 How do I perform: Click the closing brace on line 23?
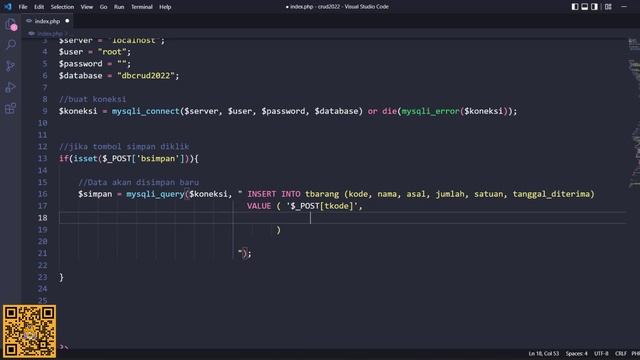pyautogui.click(x=61, y=277)
